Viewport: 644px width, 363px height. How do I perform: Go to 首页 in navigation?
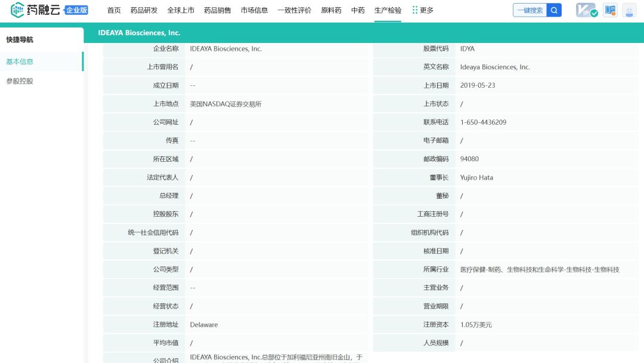click(x=114, y=10)
